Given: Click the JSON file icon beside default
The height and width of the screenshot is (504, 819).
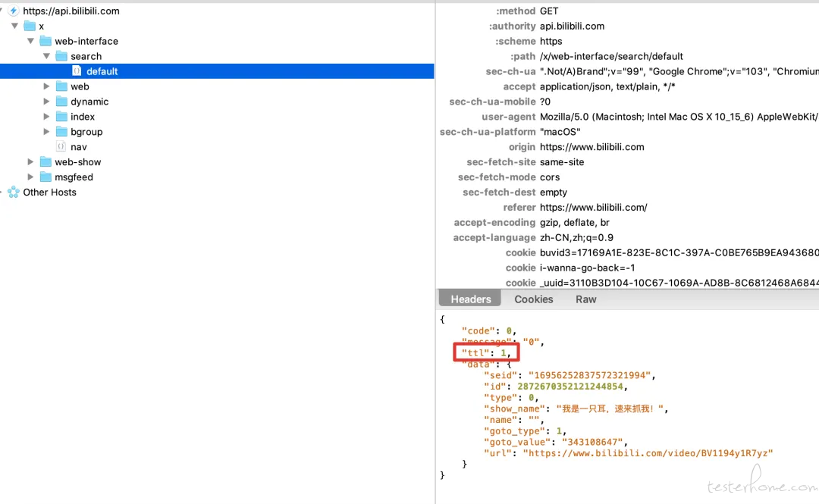Looking at the screenshot, I should (77, 71).
